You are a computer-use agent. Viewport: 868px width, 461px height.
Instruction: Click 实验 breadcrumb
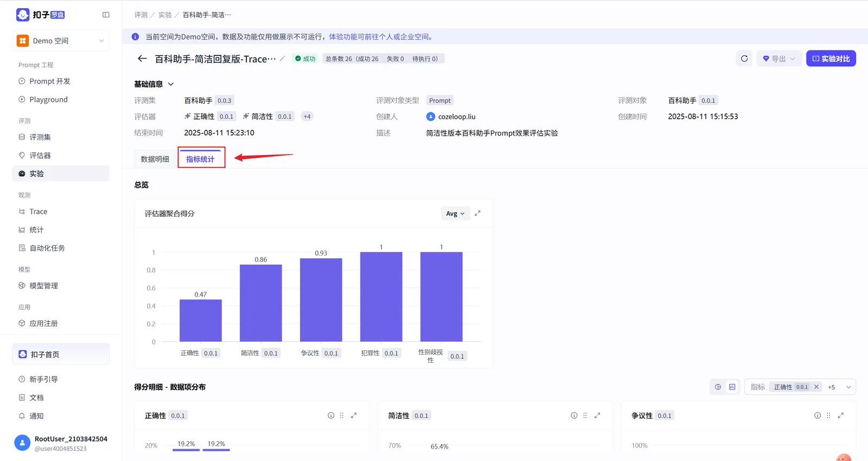(x=165, y=15)
